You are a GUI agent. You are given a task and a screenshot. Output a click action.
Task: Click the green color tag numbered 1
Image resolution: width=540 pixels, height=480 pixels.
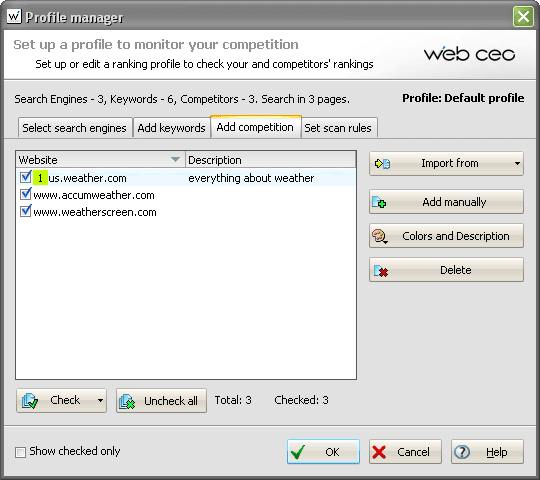[40, 178]
